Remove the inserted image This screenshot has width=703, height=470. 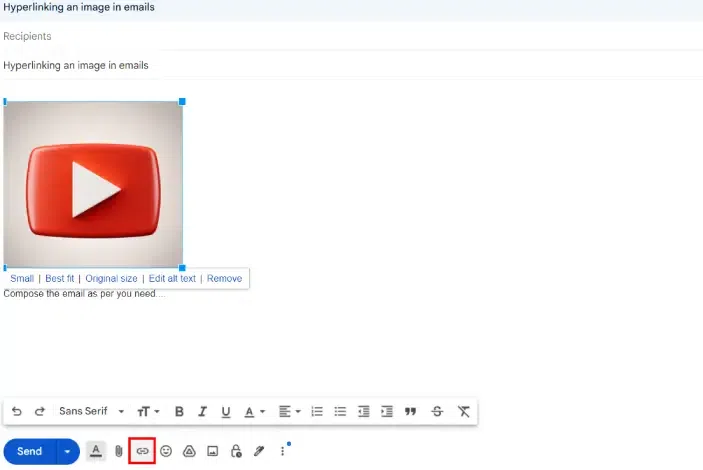point(224,279)
